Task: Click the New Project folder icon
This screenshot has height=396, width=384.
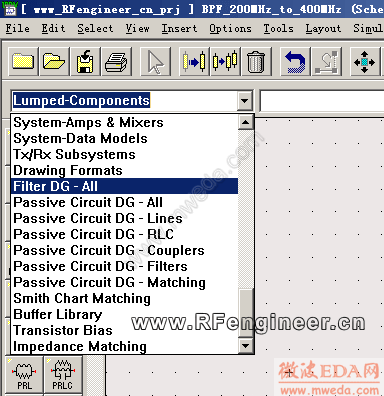Action: pos(23,62)
